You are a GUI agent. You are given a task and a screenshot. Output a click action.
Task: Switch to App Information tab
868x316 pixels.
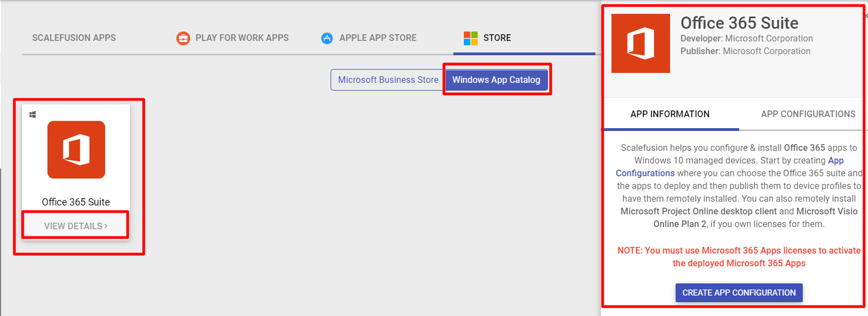coord(670,114)
